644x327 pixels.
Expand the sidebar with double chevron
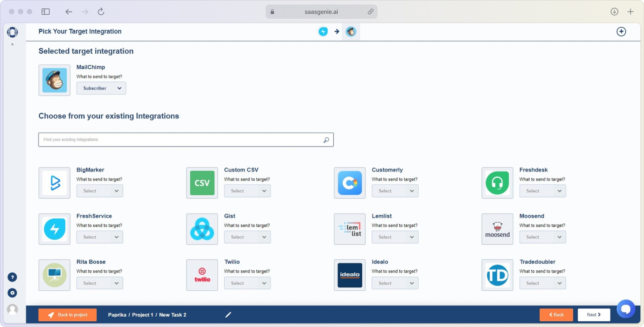pos(13,44)
